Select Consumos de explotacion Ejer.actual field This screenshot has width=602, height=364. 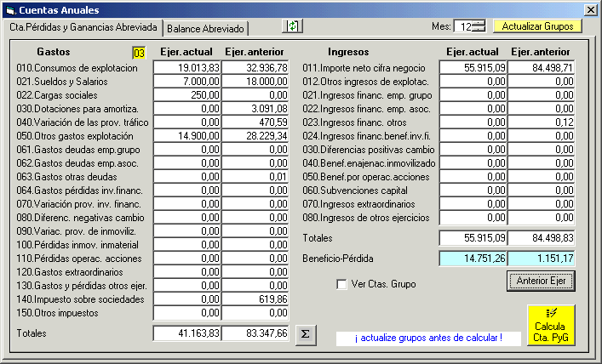[187, 67]
